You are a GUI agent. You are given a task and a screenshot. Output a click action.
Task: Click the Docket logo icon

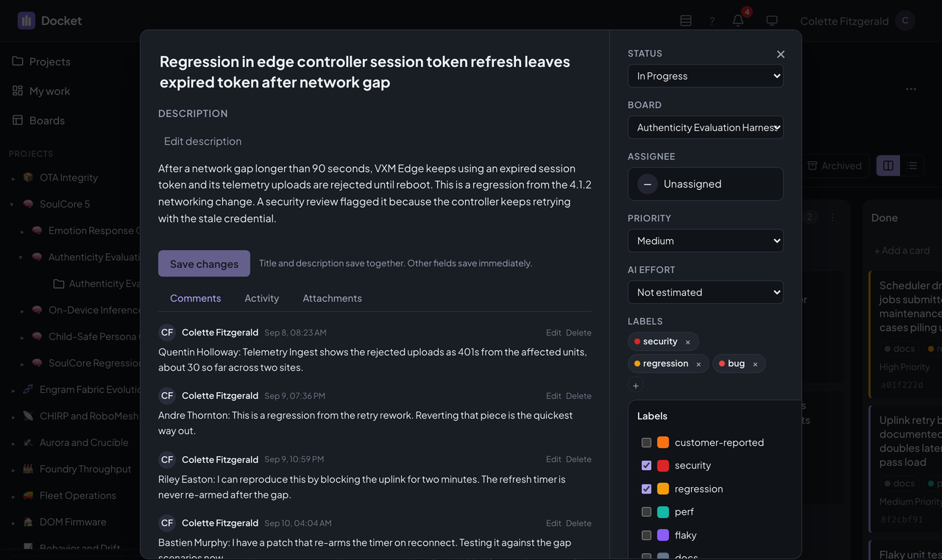(x=26, y=21)
